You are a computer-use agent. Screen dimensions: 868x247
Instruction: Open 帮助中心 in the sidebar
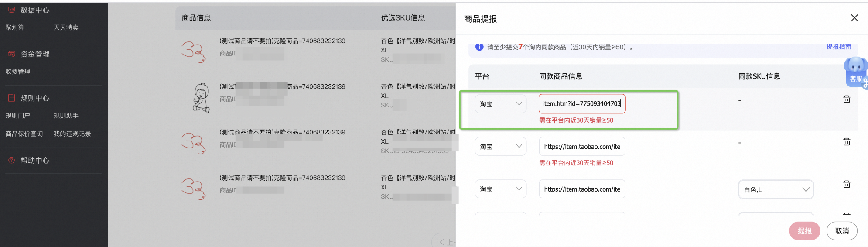coord(35,160)
